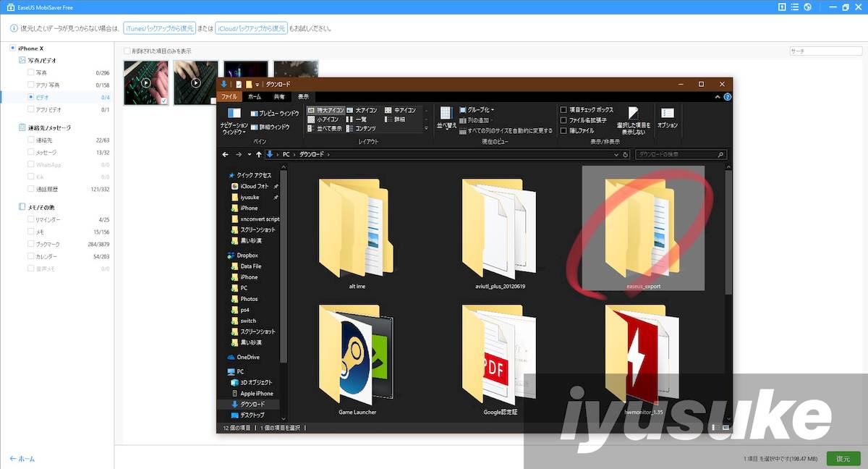
Task: Click iCloudバックアップから復元 button
Action: point(251,28)
